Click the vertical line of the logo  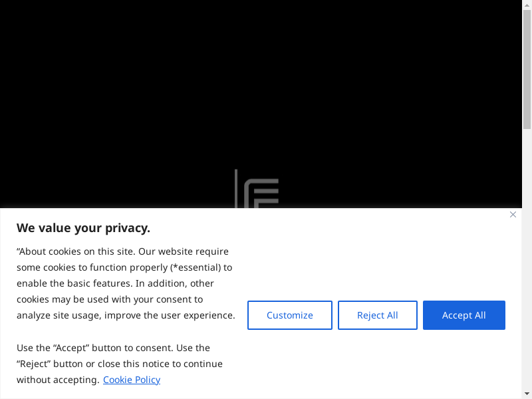tap(236, 189)
